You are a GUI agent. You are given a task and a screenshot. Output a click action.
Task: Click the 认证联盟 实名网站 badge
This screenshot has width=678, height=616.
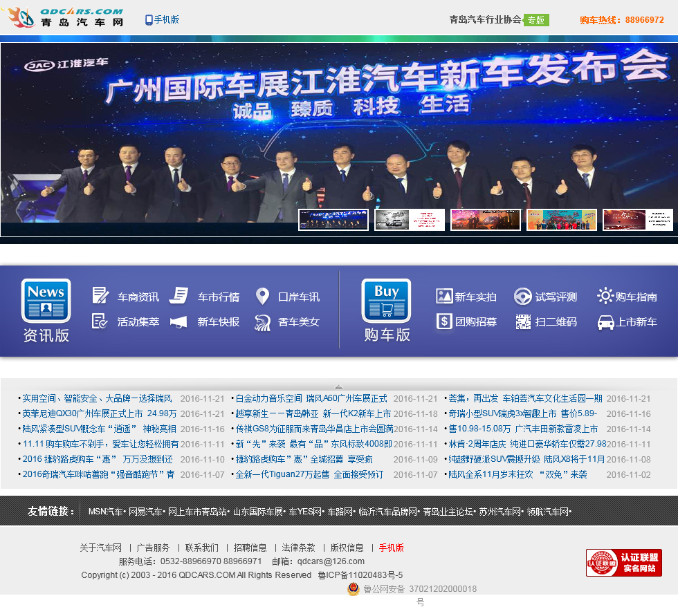click(x=624, y=563)
